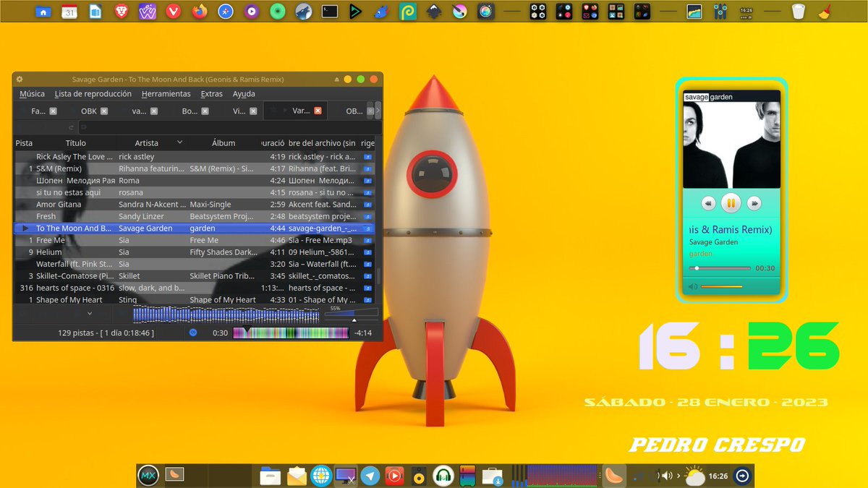
Task: Close the Bo... playlist tab
Action: [205, 111]
